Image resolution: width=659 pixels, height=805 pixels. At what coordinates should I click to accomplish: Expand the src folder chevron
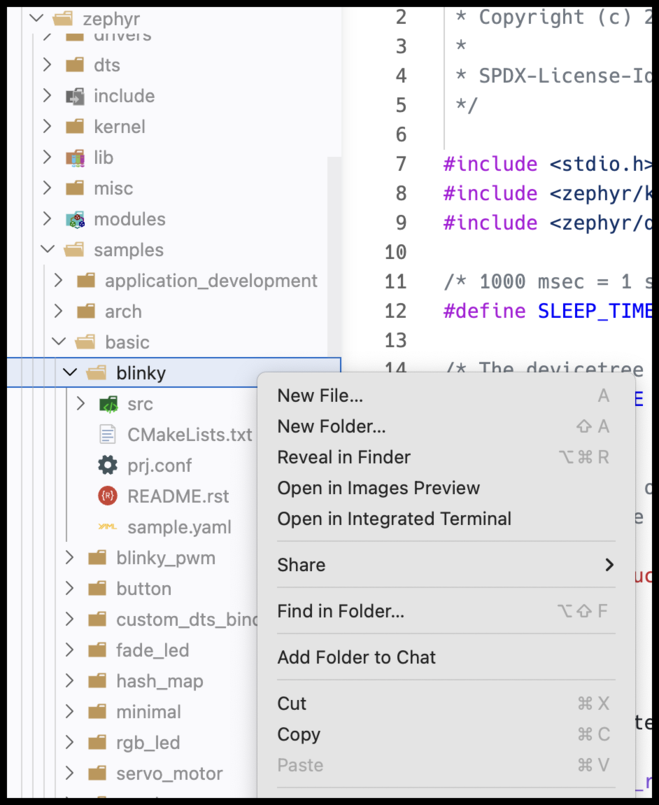(x=81, y=404)
